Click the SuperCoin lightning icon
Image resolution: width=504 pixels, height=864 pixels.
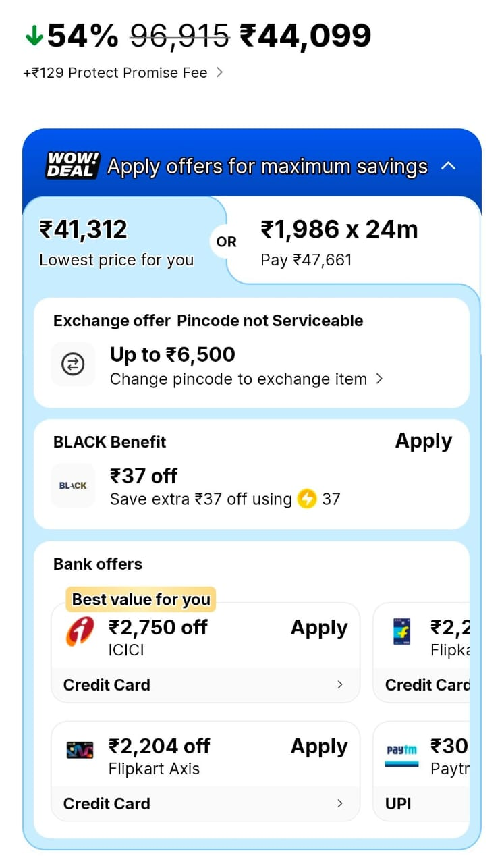pyautogui.click(x=307, y=500)
